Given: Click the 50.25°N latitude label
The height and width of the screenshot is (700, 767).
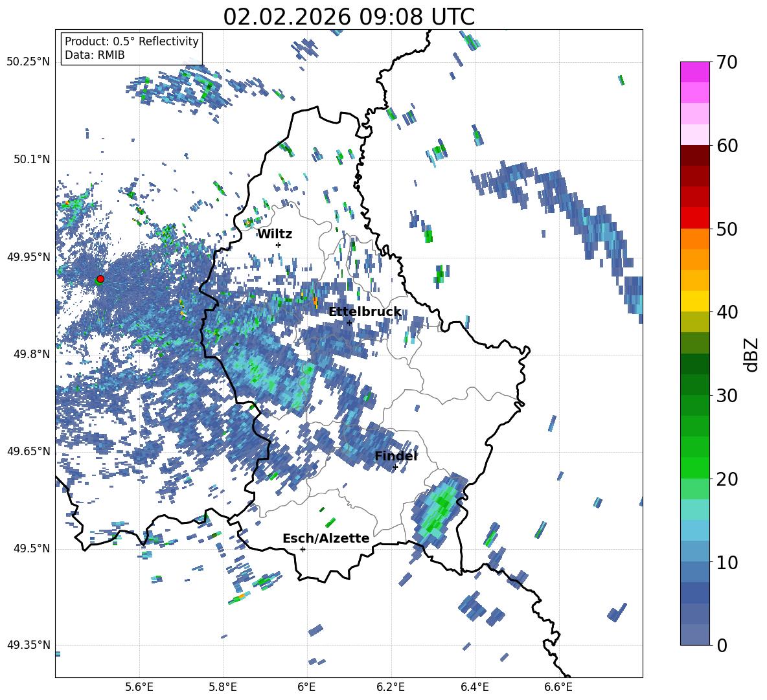Looking at the screenshot, I should click(29, 62).
